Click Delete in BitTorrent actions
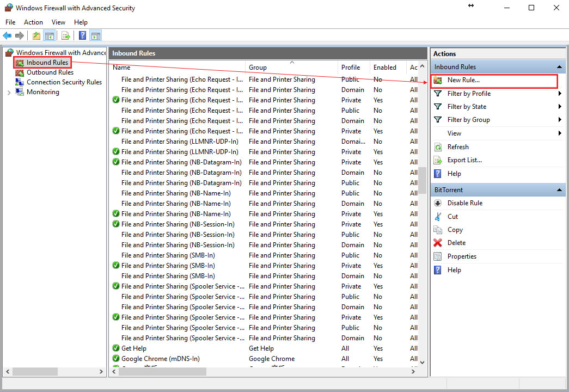This screenshot has width=569, height=392. click(x=456, y=243)
